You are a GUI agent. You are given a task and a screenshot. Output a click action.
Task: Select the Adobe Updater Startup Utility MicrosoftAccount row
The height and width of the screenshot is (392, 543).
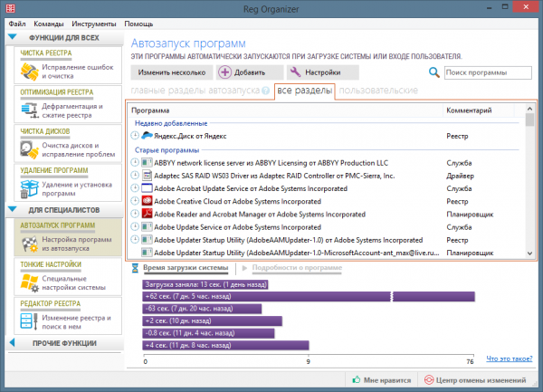point(327,253)
